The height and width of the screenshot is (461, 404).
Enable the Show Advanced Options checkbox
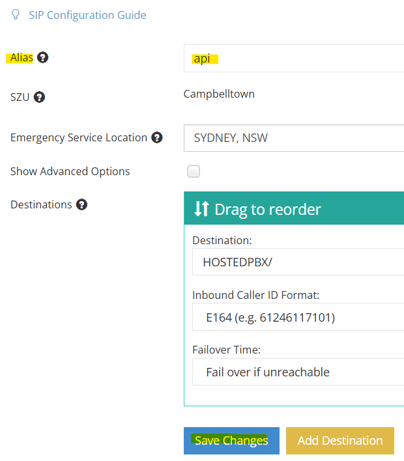click(193, 171)
